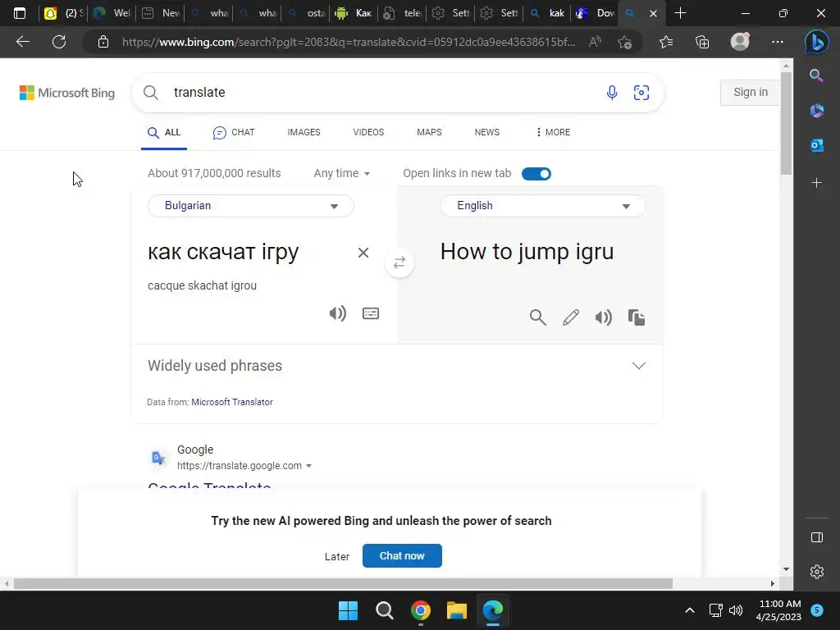Go back to previous page
The image size is (840, 630).
22,42
